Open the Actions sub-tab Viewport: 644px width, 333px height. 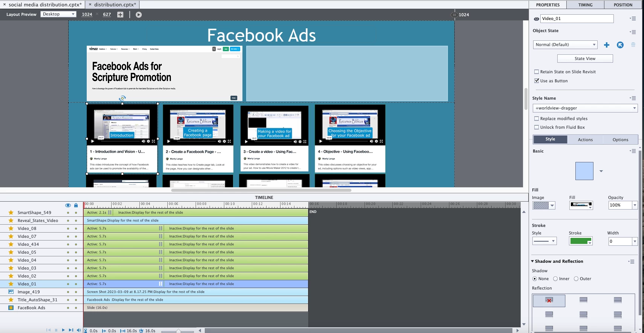tap(585, 140)
